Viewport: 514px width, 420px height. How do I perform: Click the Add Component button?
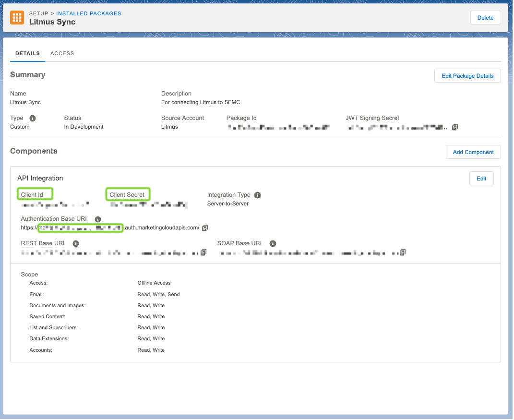click(473, 152)
